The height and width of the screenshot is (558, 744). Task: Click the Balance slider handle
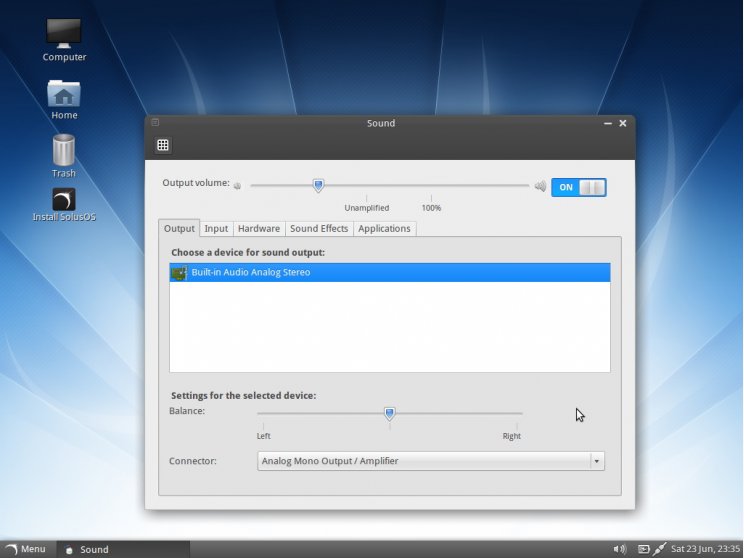click(x=390, y=413)
